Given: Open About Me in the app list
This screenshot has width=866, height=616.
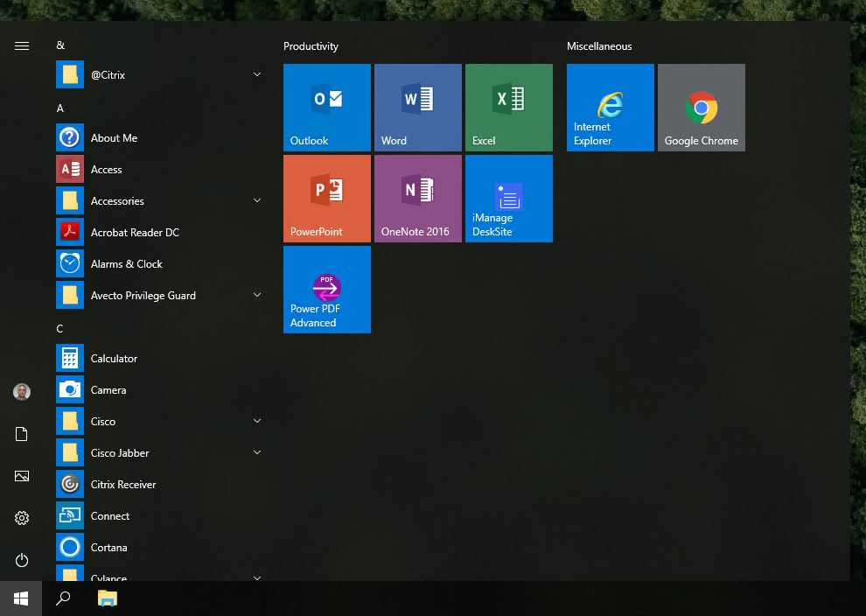Looking at the screenshot, I should 160,137.
